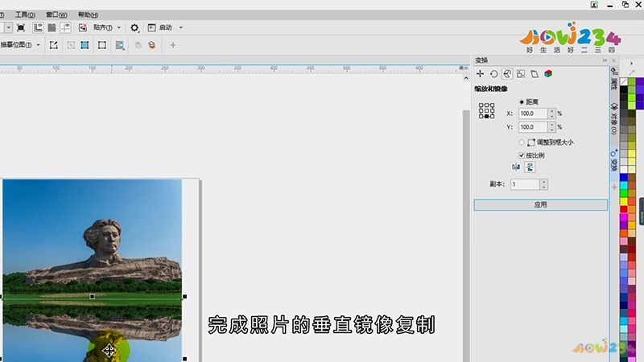Toggle the show guidelines icon
This screenshot has width=644, height=362.
(x=66, y=27)
